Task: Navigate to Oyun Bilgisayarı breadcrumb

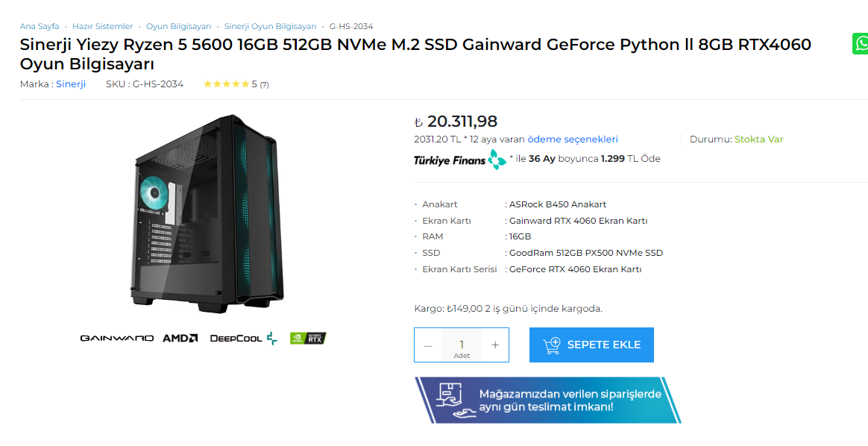Action: (x=178, y=26)
